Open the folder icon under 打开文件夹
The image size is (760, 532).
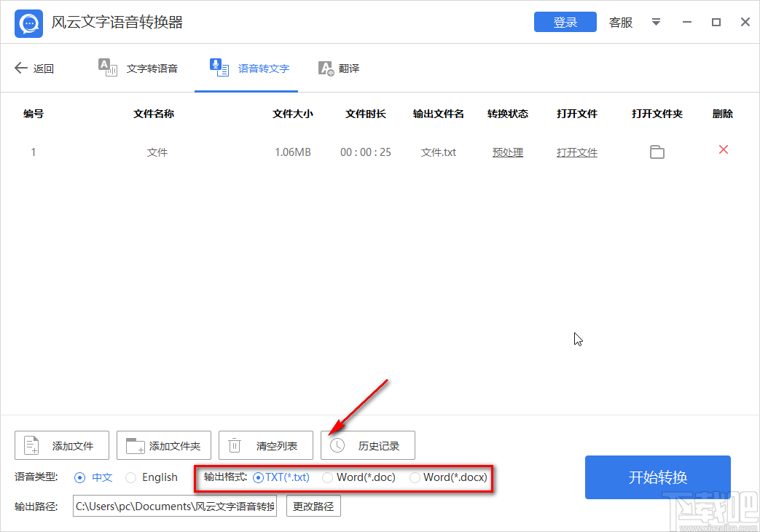pyautogui.click(x=657, y=152)
